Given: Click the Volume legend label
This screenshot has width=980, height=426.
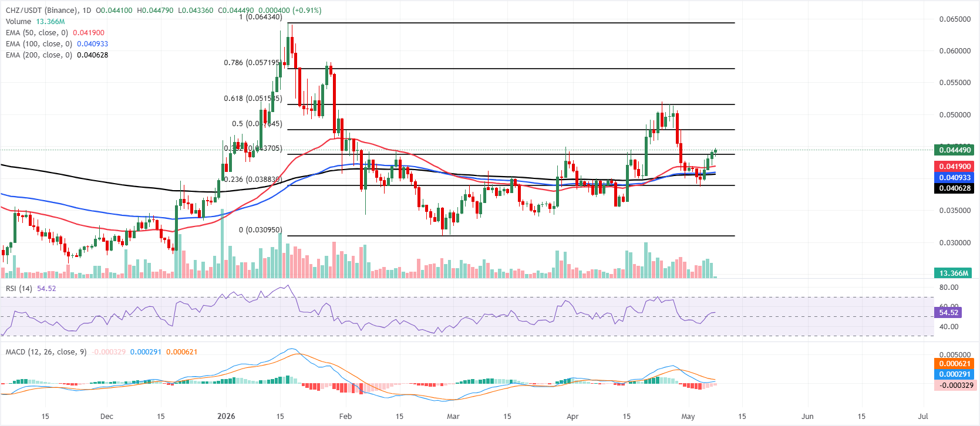Looking at the screenshot, I should 18,22.
